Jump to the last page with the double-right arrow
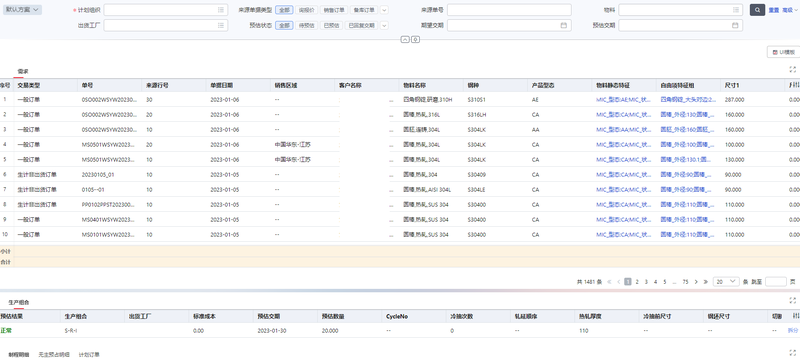 coord(706,281)
